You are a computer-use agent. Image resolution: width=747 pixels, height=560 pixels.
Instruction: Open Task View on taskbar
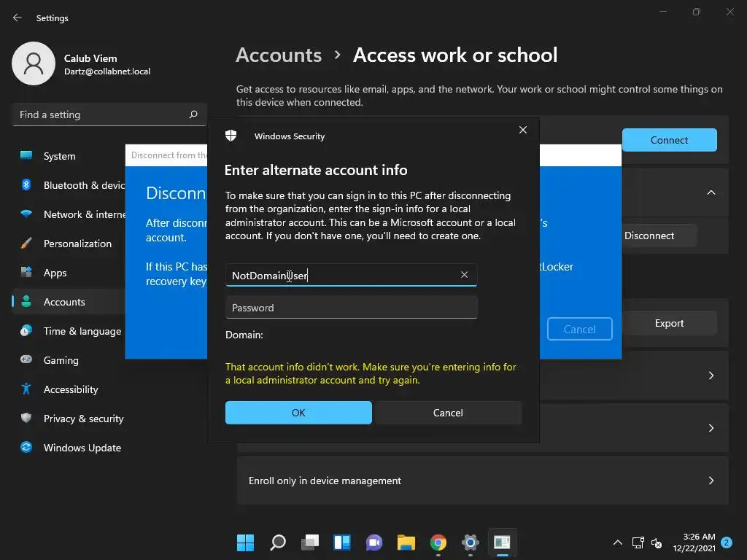[x=309, y=542]
